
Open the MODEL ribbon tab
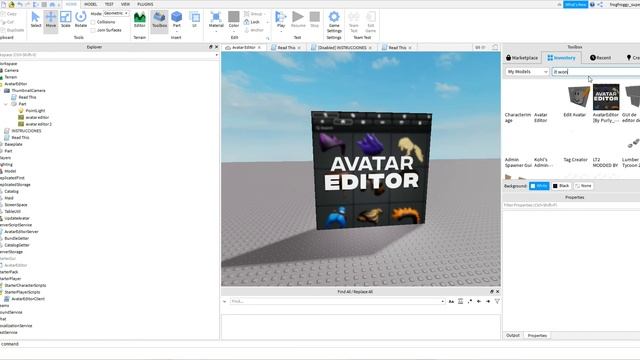[x=90, y=4]
